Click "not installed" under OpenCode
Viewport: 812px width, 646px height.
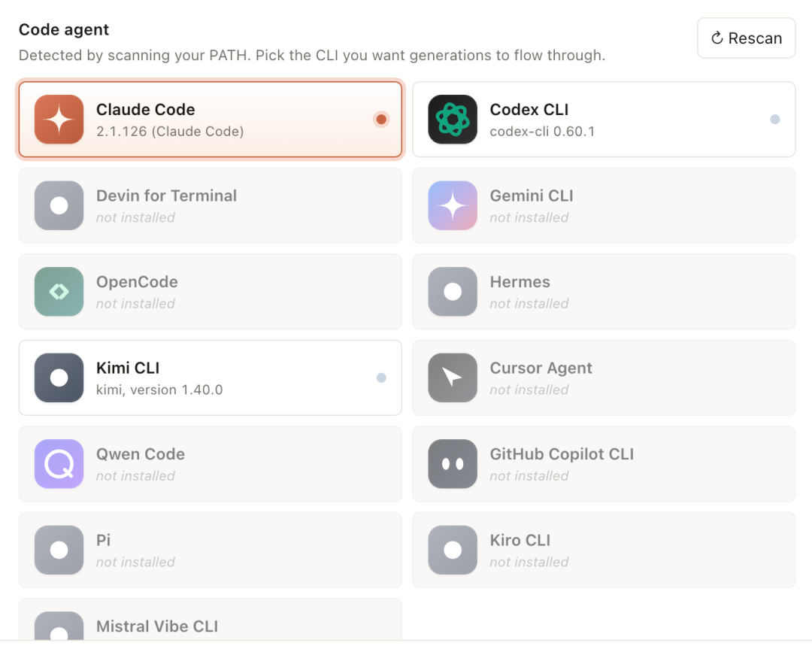point(135,304)
